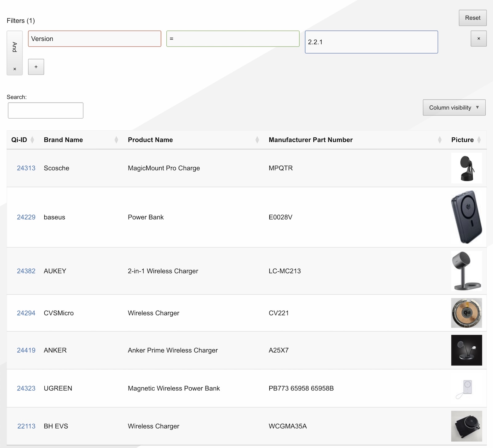This screenshot has height=448, width=493.
Task: Add a new filter condition
Action: pos(36,67)
